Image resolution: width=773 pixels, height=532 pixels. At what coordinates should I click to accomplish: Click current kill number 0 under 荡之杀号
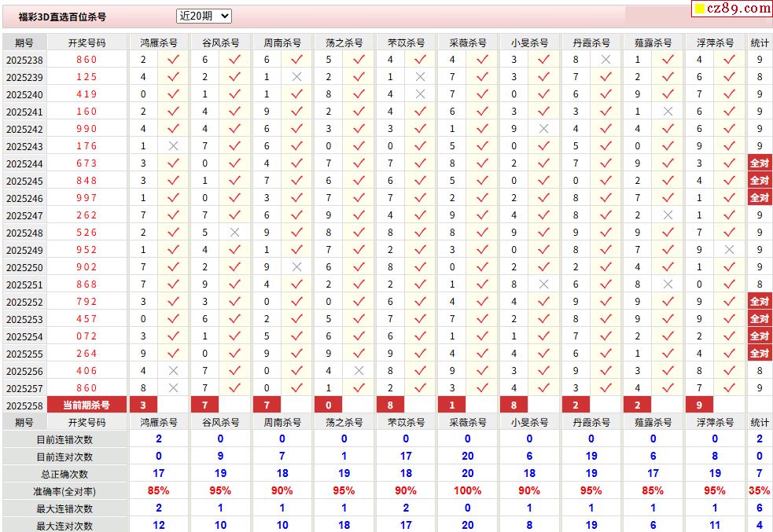pyautogui.click(x=329, y=405)
